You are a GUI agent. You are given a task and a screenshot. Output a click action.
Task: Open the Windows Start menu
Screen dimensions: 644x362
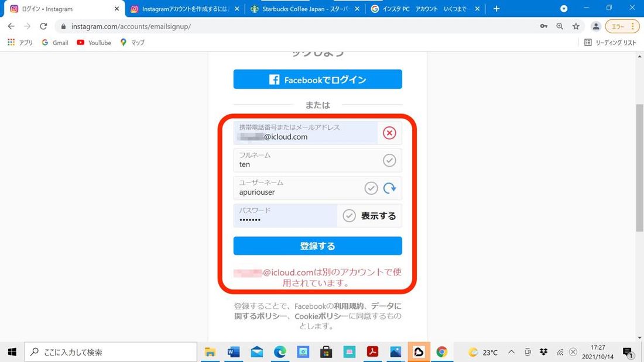coord(12,351)
